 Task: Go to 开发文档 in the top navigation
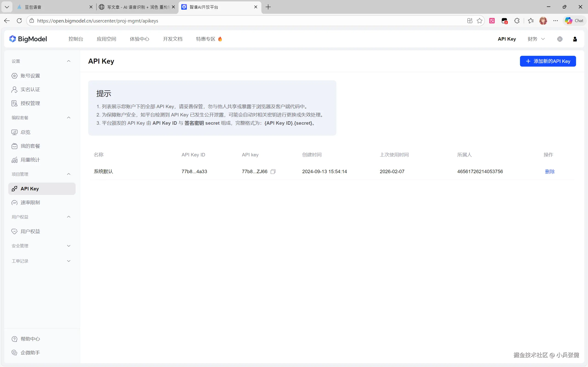[173, 39]
